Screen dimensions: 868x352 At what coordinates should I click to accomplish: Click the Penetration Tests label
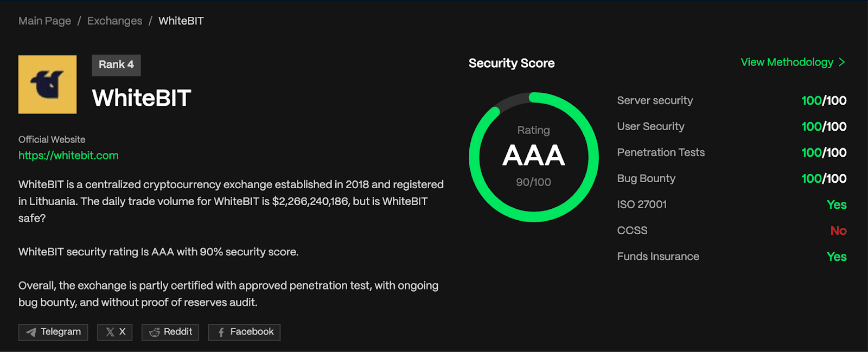[661, 152]
